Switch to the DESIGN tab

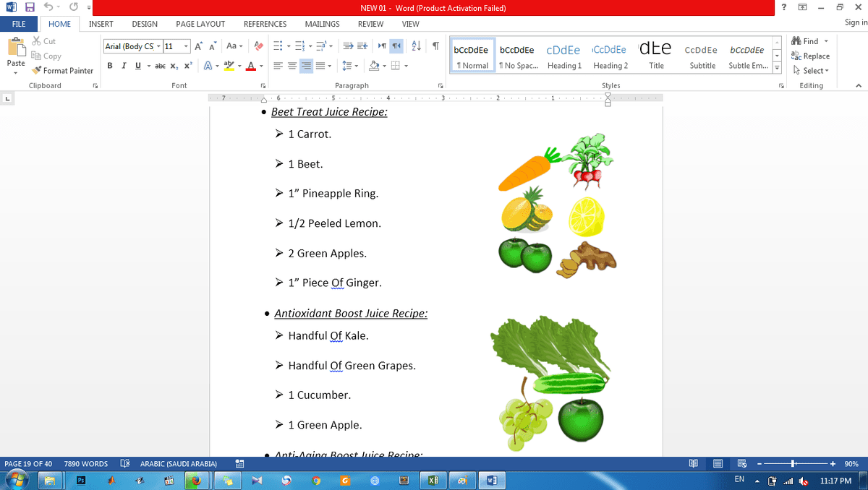pos(145,24)
